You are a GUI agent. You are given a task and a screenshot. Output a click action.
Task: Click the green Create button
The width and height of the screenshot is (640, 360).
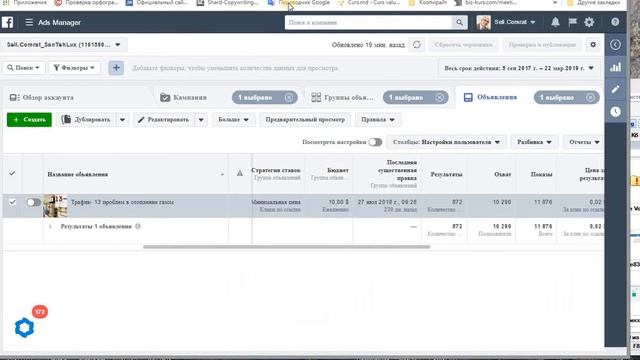(x=29, y=120)
